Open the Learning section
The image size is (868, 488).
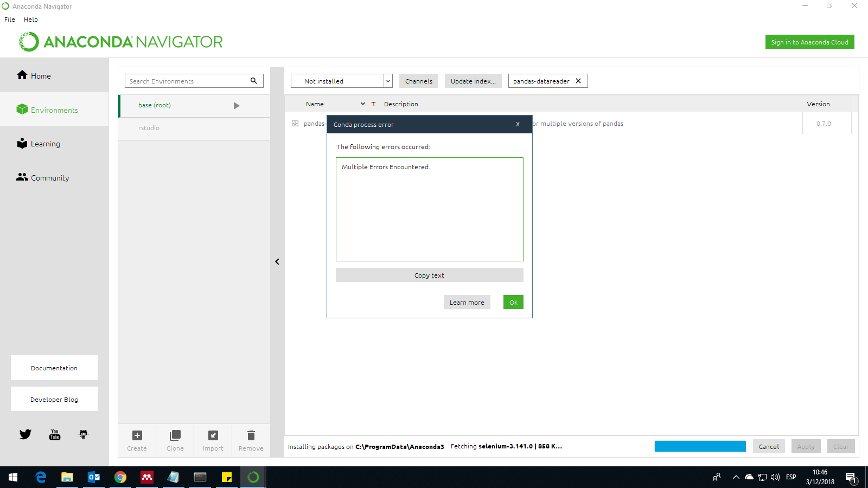pyautogui.click(x=45, y=144)
